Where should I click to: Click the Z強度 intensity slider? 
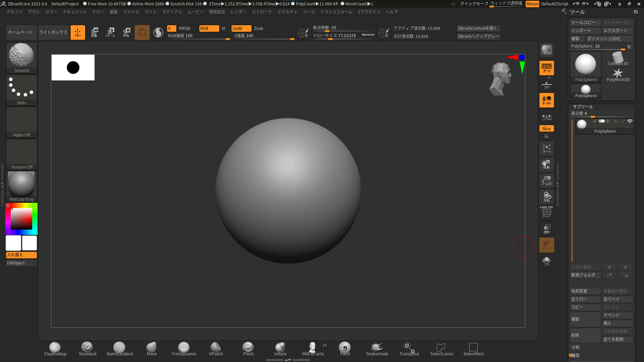(x=262, y=36)
